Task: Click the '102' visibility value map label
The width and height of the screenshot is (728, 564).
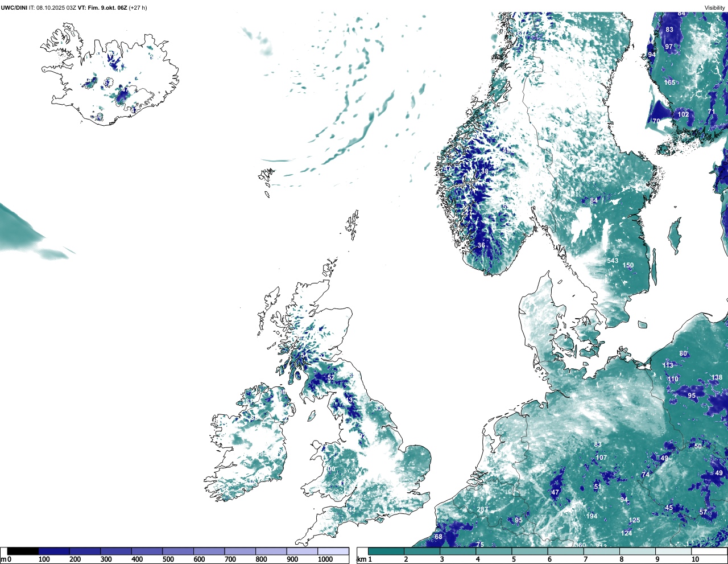Action: pos(683,114)
